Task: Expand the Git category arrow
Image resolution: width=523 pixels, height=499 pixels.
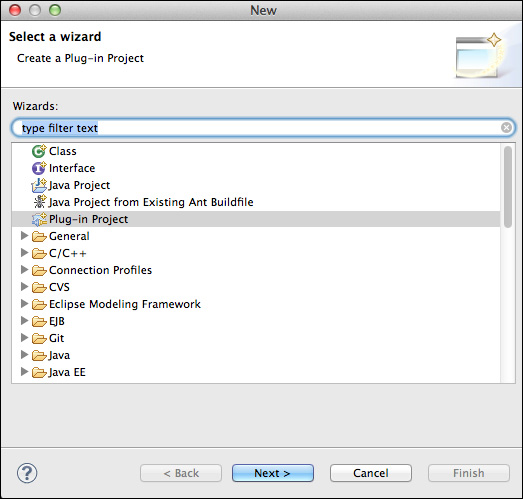Action: [x=24, y=338]
